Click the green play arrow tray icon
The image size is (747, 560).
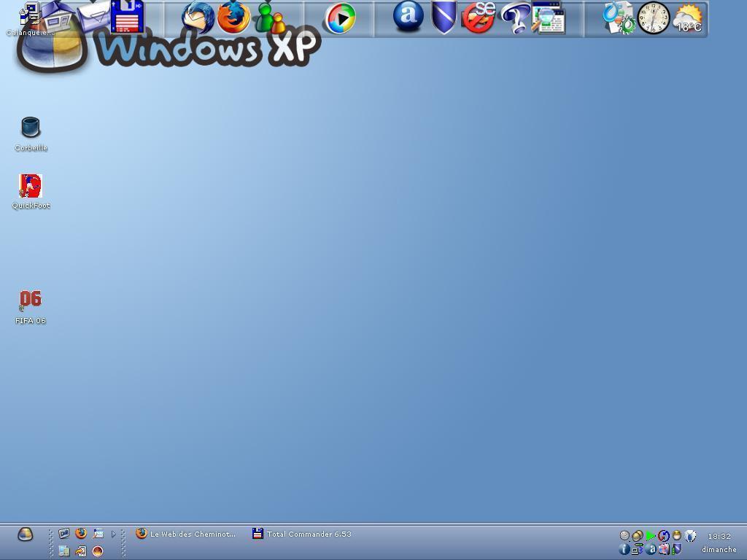(x=650, y=535)
